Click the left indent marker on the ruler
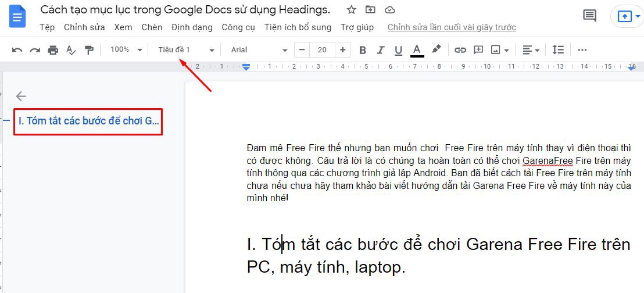The height and width of the screenshot is (293, 644). click(x=246, y=67)
